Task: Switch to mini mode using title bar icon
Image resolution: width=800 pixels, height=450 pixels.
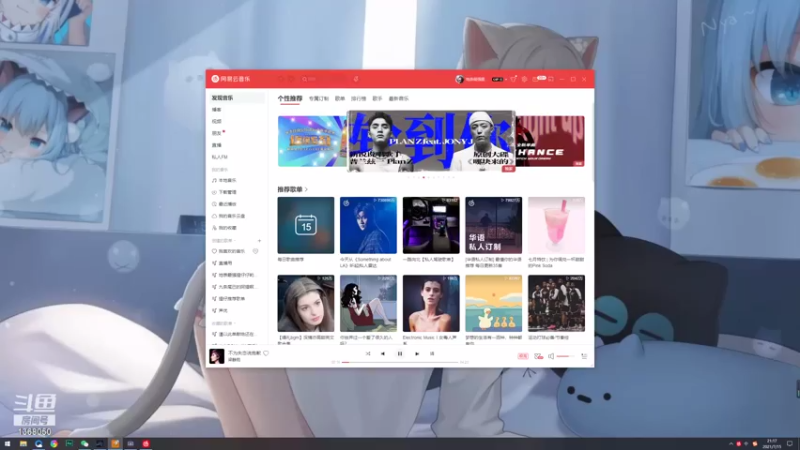Action: [551, 79]
